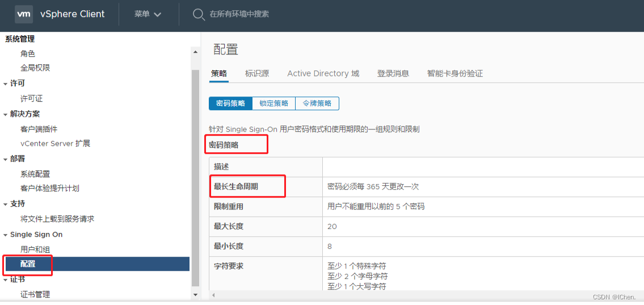Click the sidebar scroll up arrow
The width and height of the screenshot is (644, 305).
click(x=196, y=52)
